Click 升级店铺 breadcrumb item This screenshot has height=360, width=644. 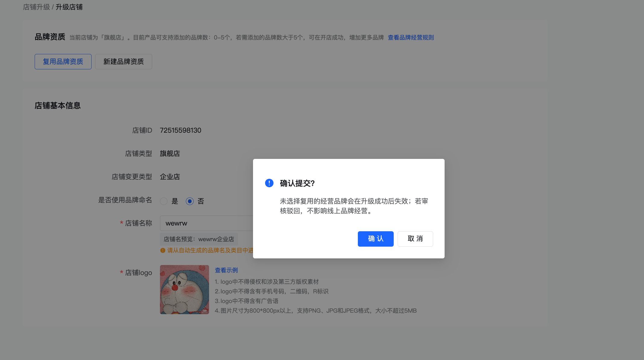[69, 7]
